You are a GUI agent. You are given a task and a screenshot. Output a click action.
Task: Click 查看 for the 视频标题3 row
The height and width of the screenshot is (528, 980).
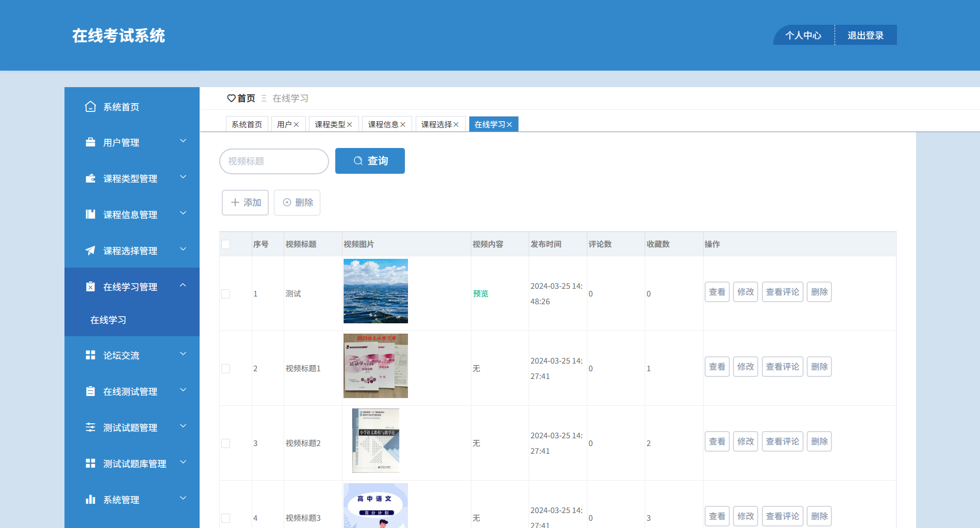pyautogui.click(x=717, y=516)
